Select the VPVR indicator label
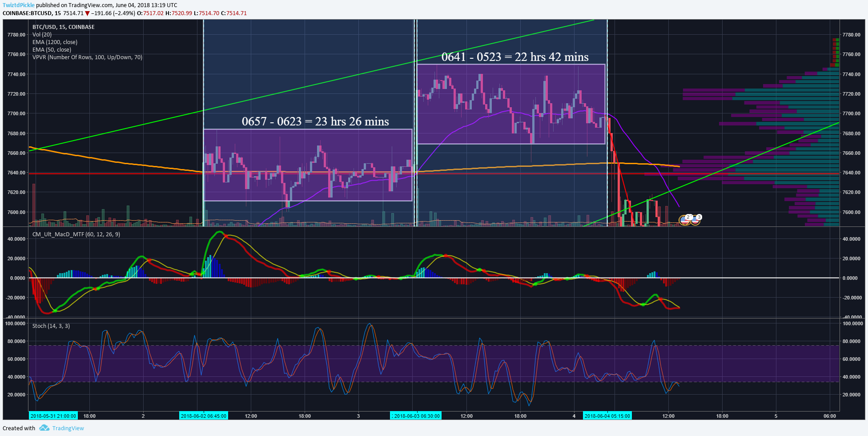 point(87,57)
